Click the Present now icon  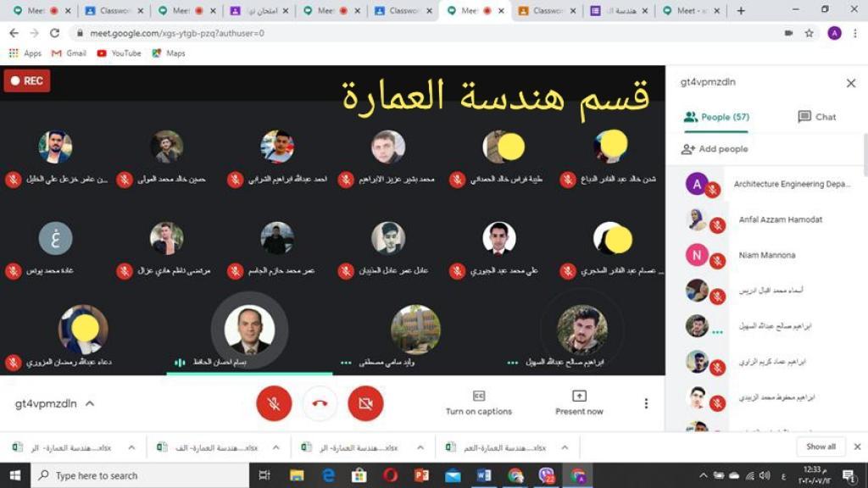579,396
